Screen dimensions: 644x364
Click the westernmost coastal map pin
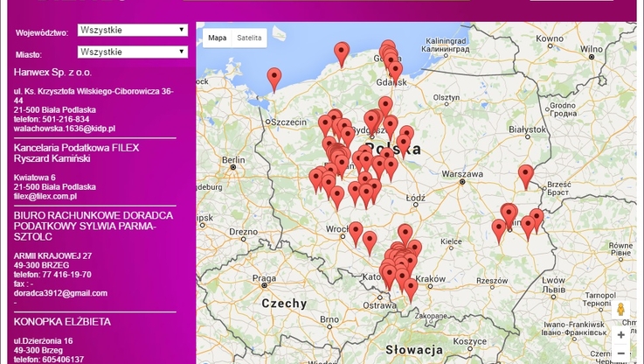[274, 80]
